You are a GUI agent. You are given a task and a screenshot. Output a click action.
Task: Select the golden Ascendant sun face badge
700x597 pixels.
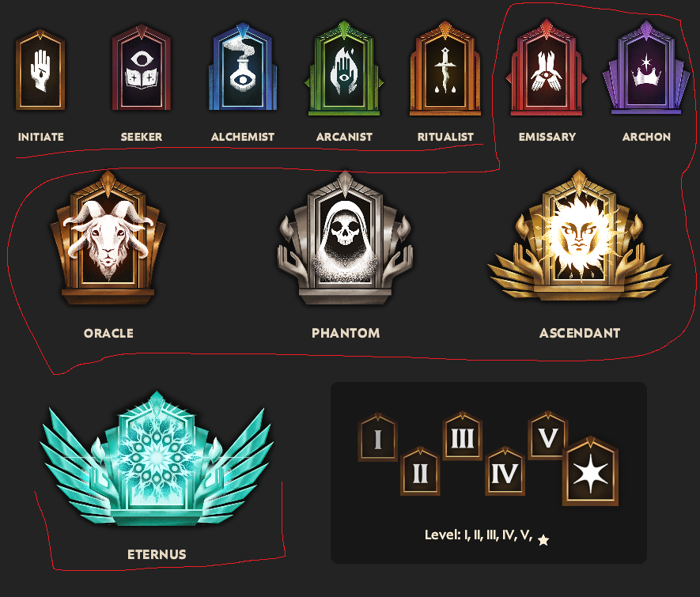pyautogui.click(x=579, y=235)
